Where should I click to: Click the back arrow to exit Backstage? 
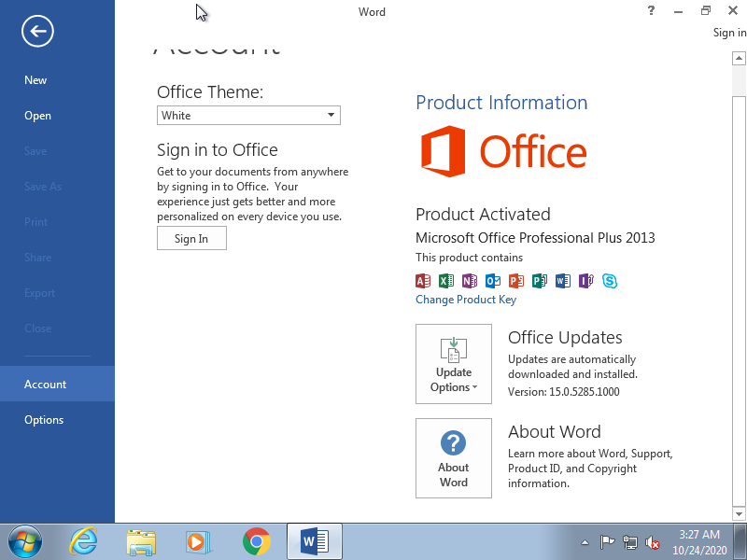point(37,31)
